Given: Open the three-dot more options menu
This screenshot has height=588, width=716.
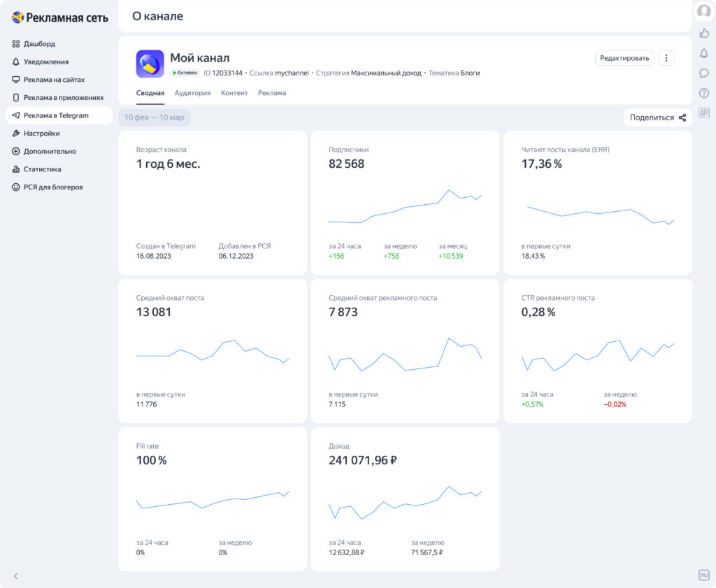Looking at the screenshot, I should click(x=666, y=58).
